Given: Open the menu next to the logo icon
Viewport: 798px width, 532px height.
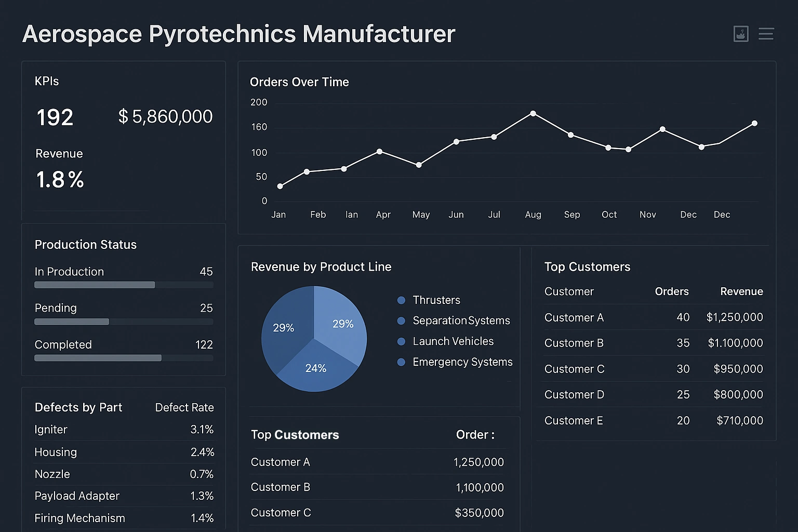Looking at the screenshot, I should (x=766, y=34).
